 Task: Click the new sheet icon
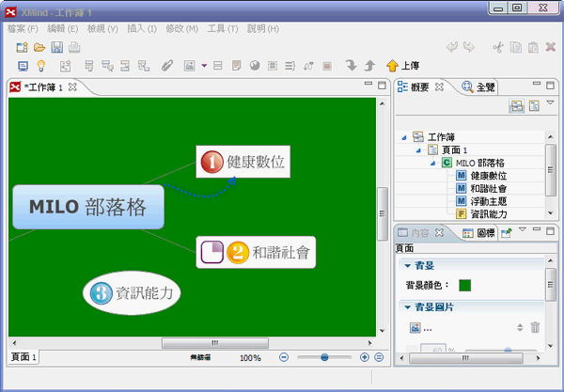(x=66, y=66)
